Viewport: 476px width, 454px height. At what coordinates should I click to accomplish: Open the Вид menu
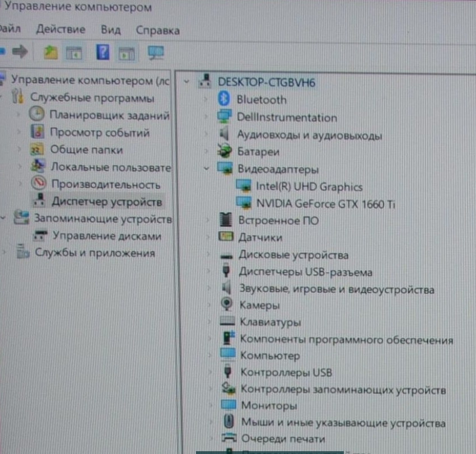pos(110,31)
